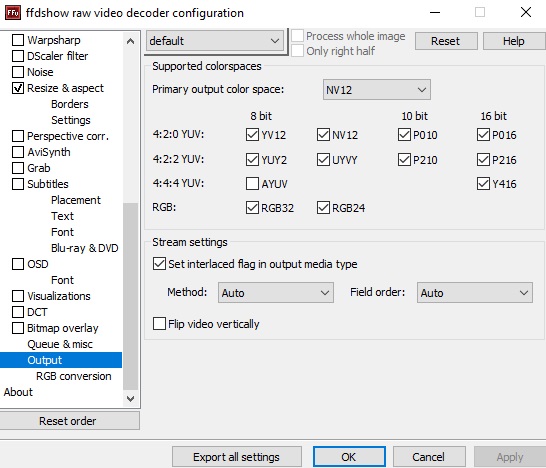The height and width of the screenshot is (468, 546).
Task: Click the Reset button
Action: [446, 41]
